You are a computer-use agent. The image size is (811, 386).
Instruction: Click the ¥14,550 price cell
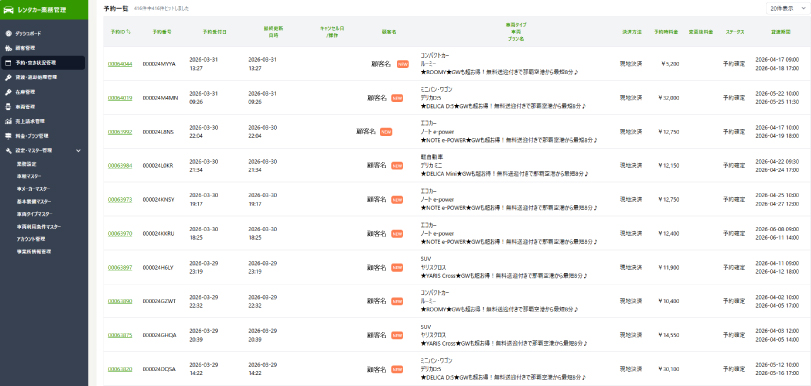coord(669,335)
